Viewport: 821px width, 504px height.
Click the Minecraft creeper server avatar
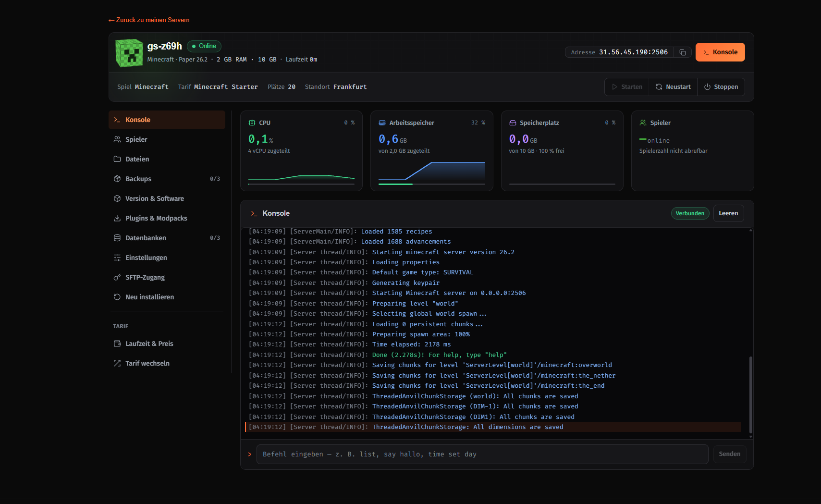tap(130, 53)
